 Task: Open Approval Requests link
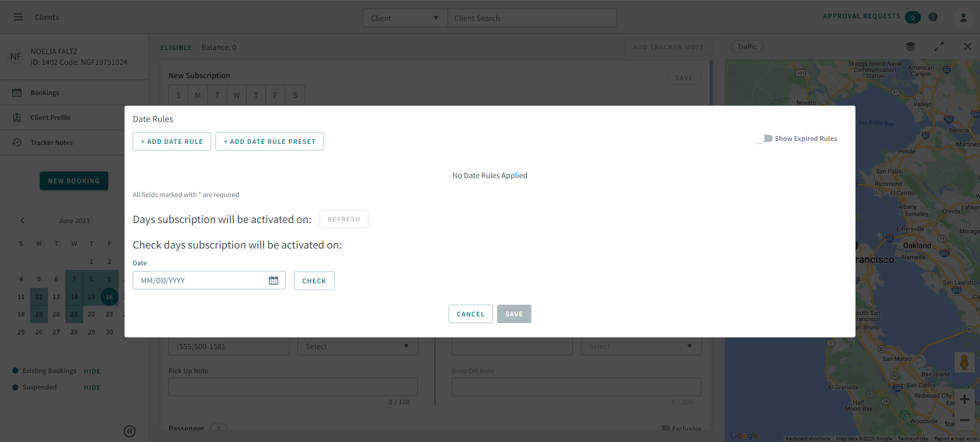point(862,16)
